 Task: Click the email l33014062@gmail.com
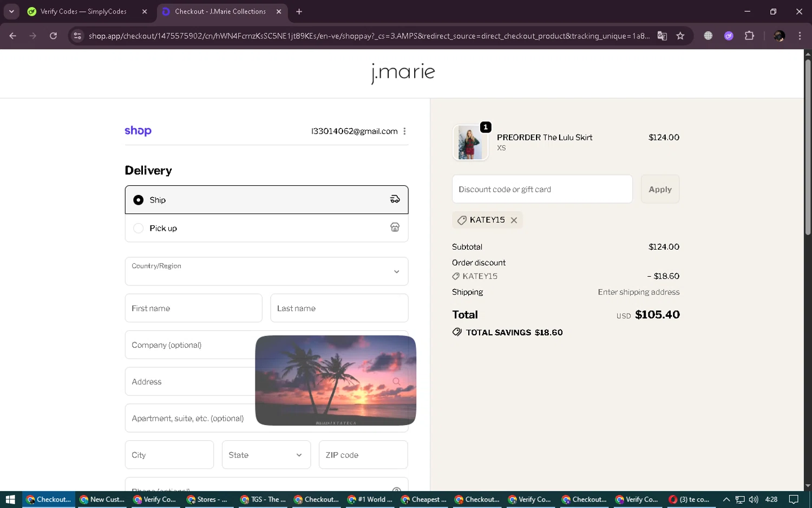[x=354, y=131]
